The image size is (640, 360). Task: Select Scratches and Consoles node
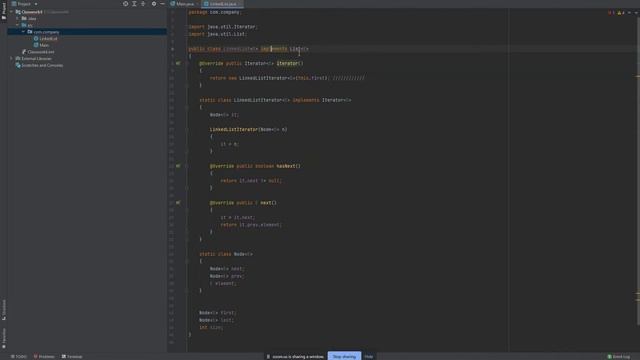pos(39,65)
